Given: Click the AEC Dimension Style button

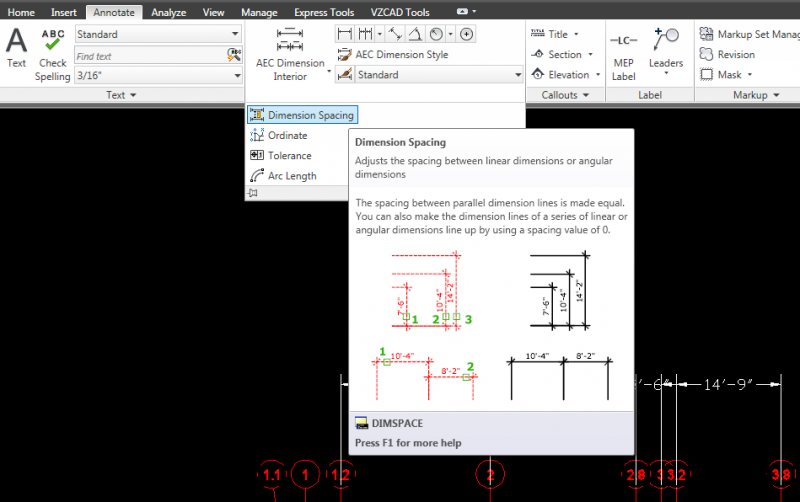Looking at the screenshot, I should [401, 55].
